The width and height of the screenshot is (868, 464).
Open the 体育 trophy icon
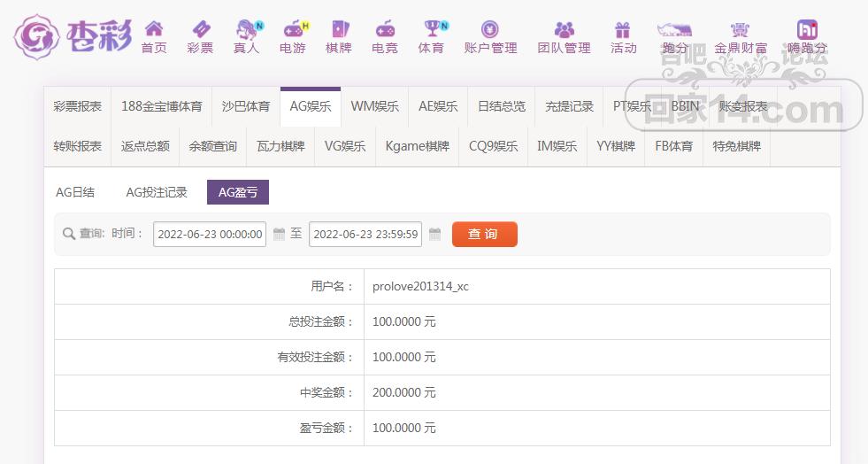tap(433, 29)
